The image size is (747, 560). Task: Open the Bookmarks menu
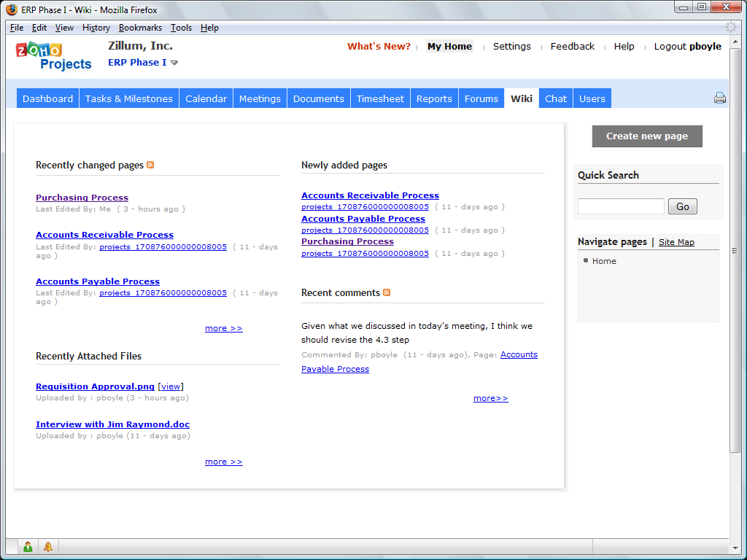pyautogui.click(x=140, y=28)
